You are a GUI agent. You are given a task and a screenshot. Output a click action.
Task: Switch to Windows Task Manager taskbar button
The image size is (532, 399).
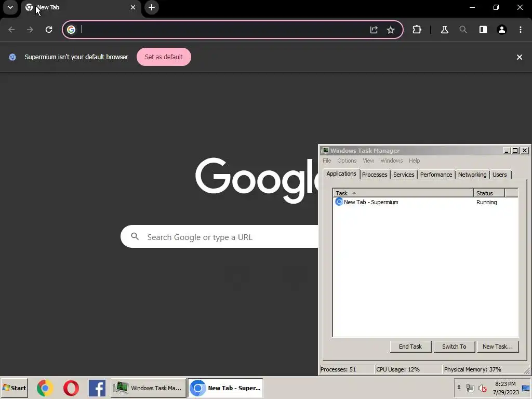pos(148,388)
